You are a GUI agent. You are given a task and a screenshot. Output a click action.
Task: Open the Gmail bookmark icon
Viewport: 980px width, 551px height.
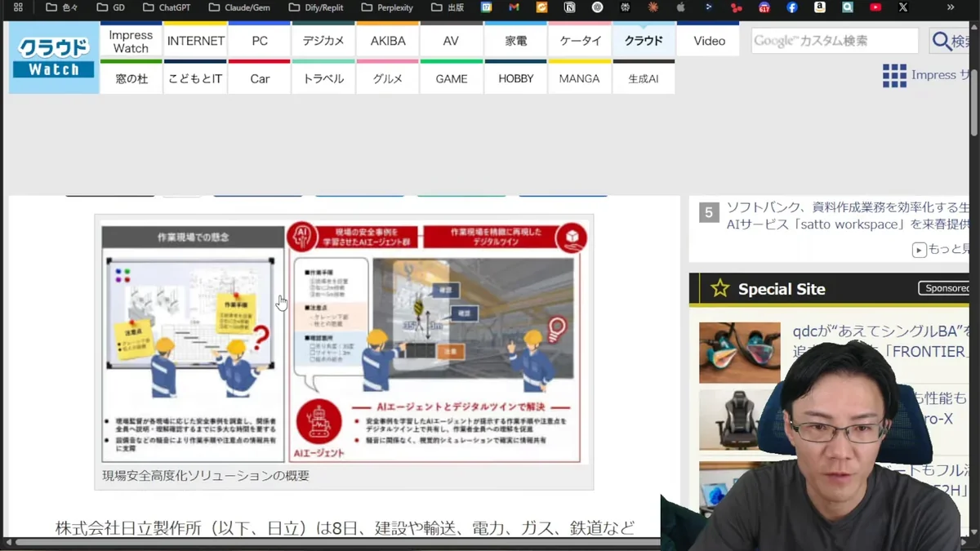coord(514,7)
